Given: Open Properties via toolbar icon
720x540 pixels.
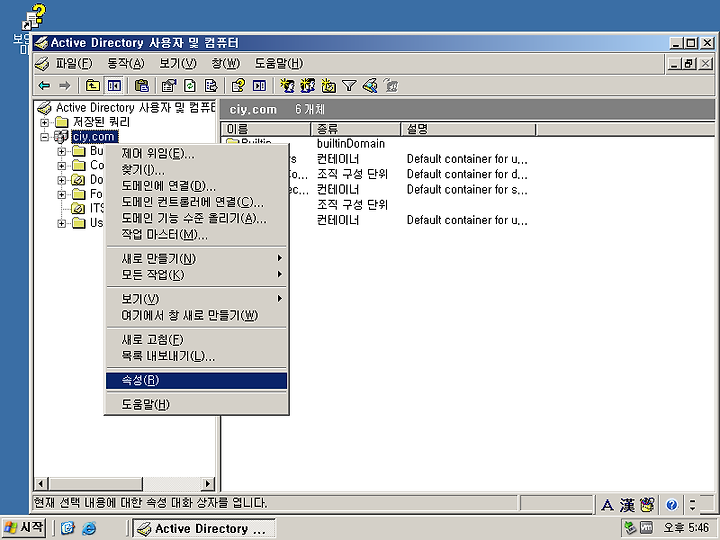Looking at the screenshot, I should (x=169, y=85).
